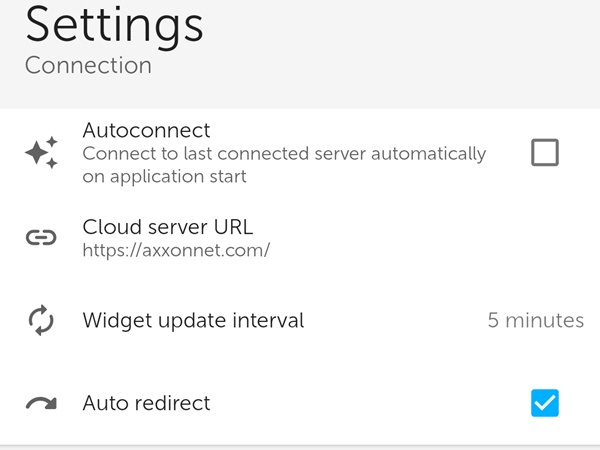Click the Autoconnect setting title
Screen dimensions: 600x450
146,131
